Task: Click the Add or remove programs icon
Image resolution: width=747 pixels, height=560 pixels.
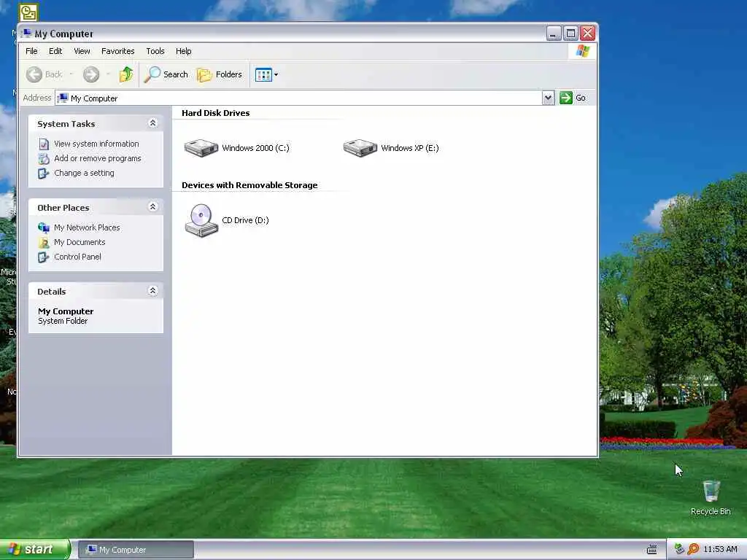Action: click(44, 158)
